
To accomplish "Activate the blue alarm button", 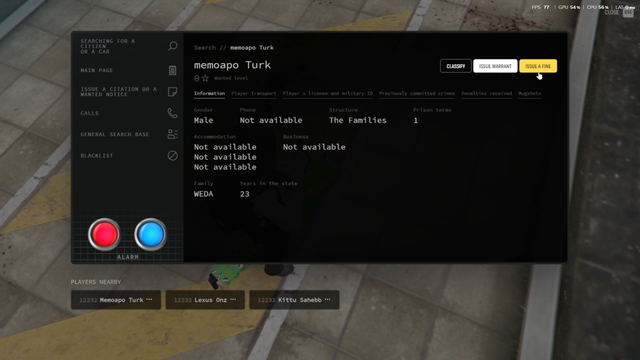I will click(150, 234).
